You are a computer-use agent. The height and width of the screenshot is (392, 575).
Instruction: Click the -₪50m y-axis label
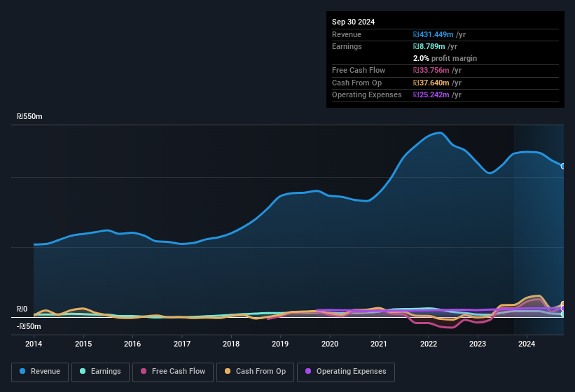pyautogui.click(x=29, y=326)
